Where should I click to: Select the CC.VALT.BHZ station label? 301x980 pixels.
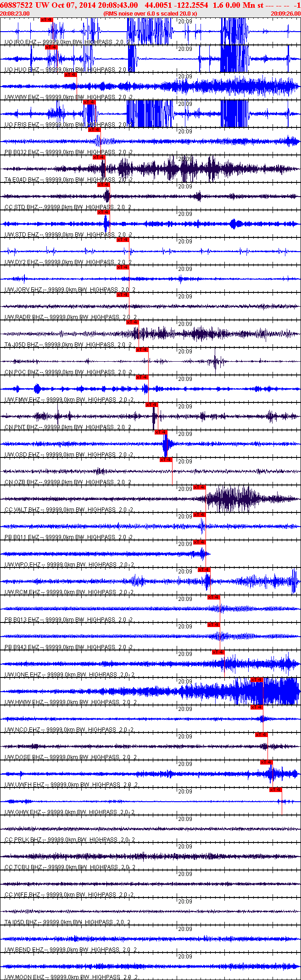click(x=69, y=510)
